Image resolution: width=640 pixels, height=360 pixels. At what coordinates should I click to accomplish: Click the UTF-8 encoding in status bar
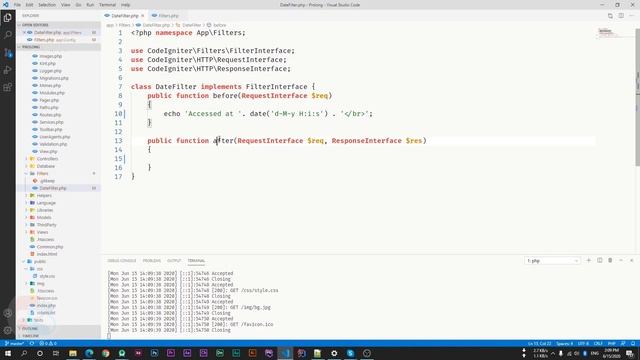tap(583, 344)
